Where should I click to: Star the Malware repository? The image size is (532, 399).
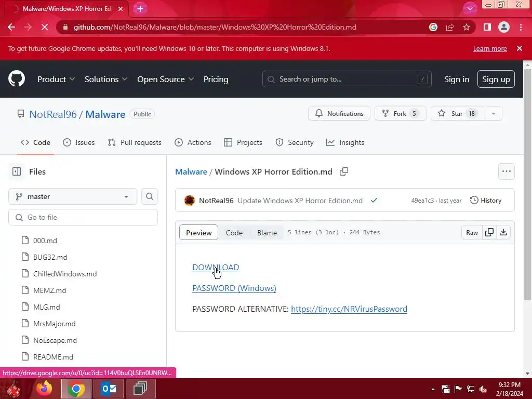pyautogui.click(x=458, y=113)
